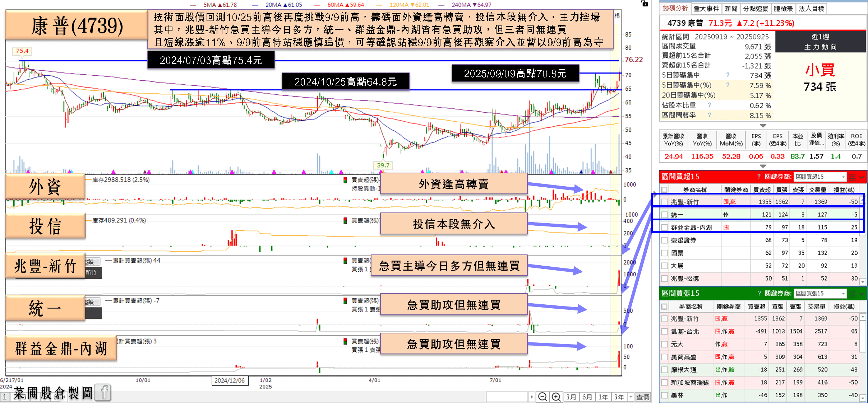Click 累計營收 YoY value 24.94
This screenshot has width=868, height=412.
673,156
